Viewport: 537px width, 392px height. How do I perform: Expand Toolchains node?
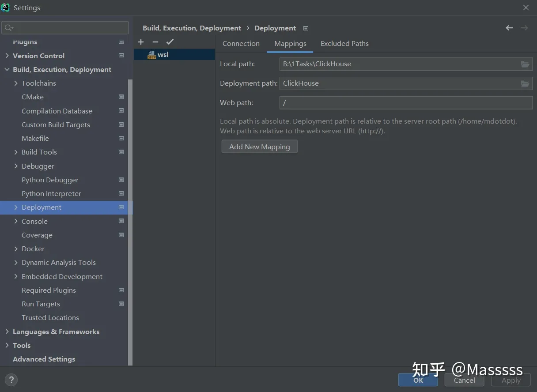click(x=16, y=83)
